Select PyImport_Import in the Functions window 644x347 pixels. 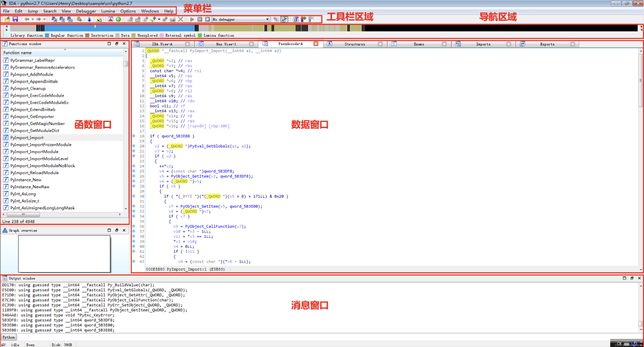[27, 137]
